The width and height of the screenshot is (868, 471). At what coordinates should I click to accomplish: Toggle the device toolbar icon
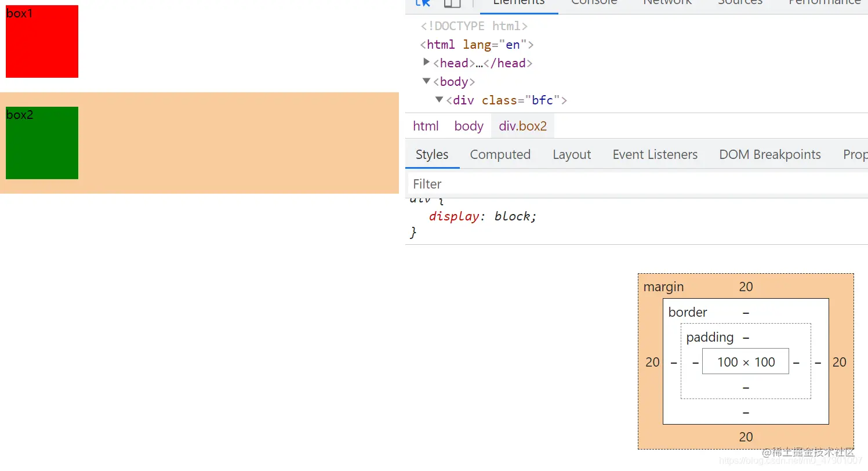pos(452,3)
